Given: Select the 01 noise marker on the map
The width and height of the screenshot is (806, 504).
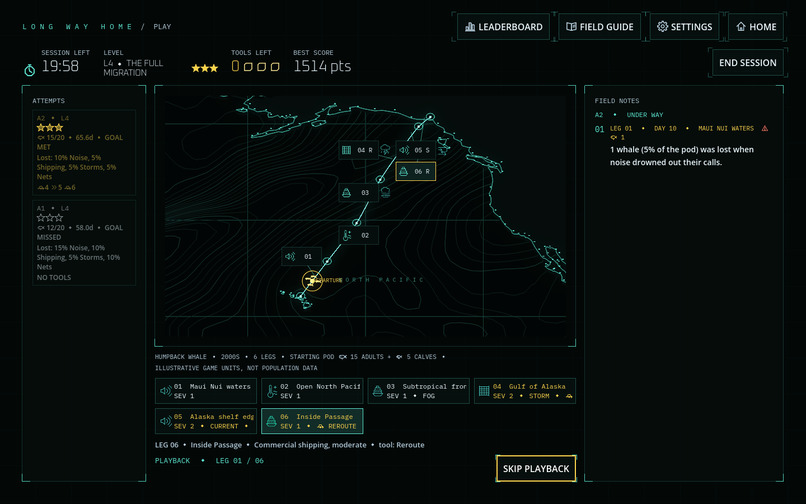Looking at the screenshot, I should tap(301, 257).
